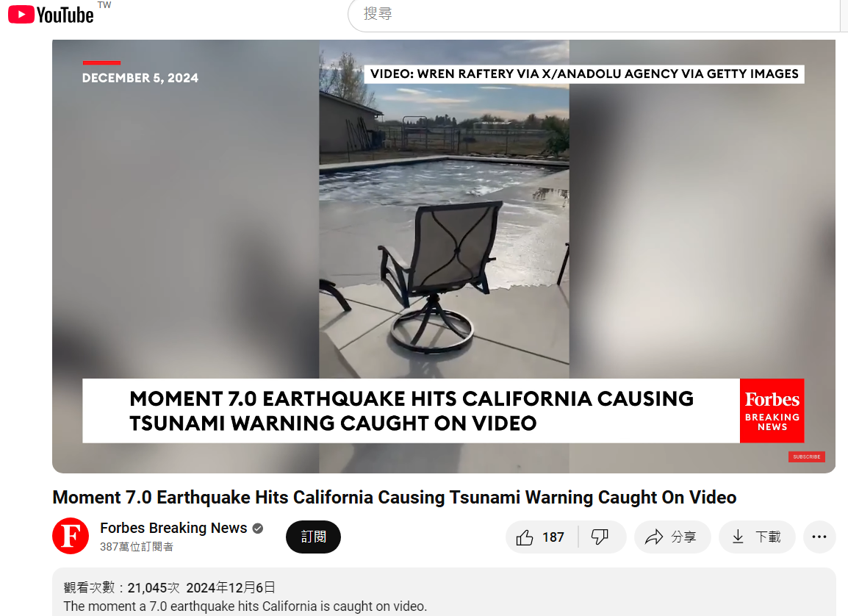This screenshot has height=616, width=848.
Task: Click the video title below the player
Action: point(394,498)
